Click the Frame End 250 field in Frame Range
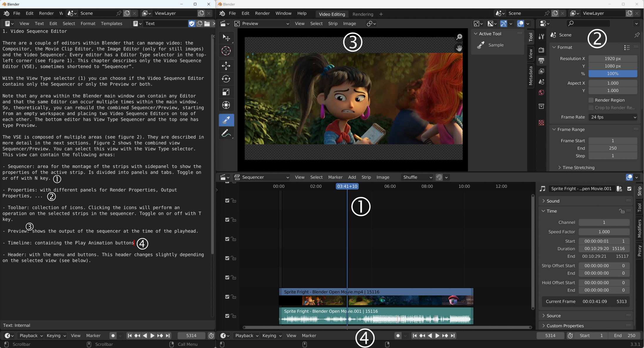This screenshot has width=644, height=348. [x=613, y=148]
